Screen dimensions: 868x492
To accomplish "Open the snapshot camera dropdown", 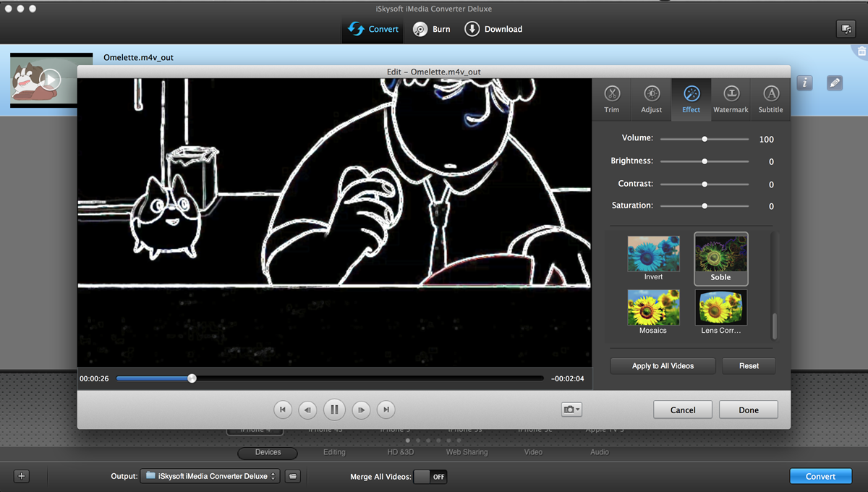I will (x=571, y=410).
